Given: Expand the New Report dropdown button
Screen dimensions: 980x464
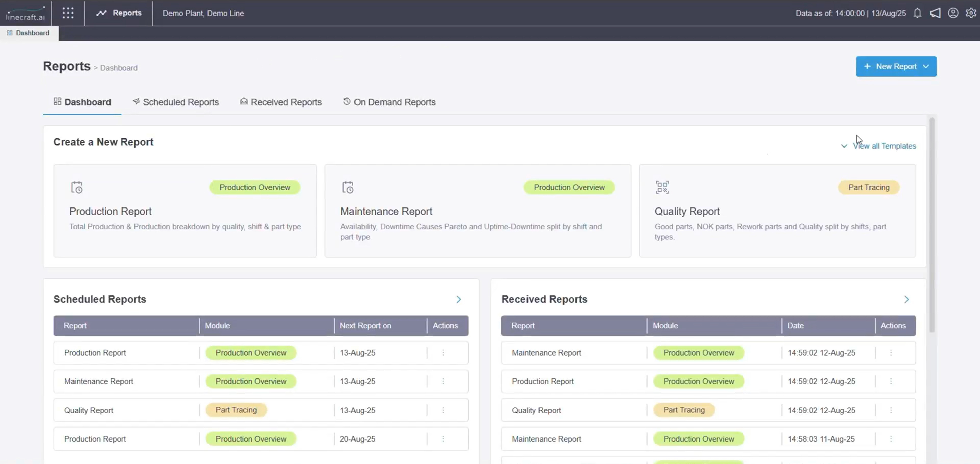Looking at the screenshot, I should click(x=896, y=67).
